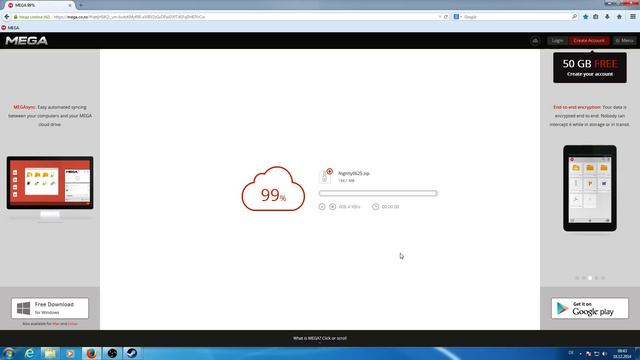Open Internet Explorer from taskbar
The image size is (640, 360).
29,353
